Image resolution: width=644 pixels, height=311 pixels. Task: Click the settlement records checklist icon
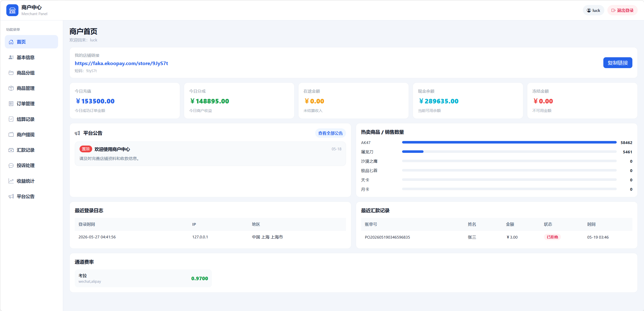[11, 119]
